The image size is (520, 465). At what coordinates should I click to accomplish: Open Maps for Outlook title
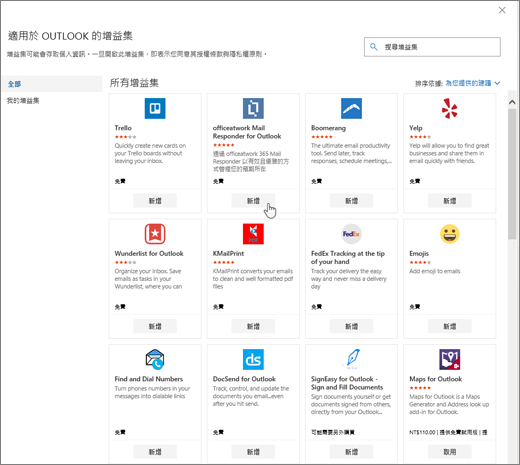435,379
